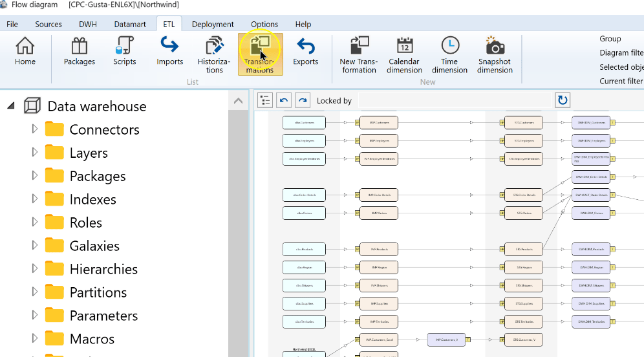This screenshot has width=644, height=357.
Task: Expand the Indexes tree node
Action: point(34,199)
